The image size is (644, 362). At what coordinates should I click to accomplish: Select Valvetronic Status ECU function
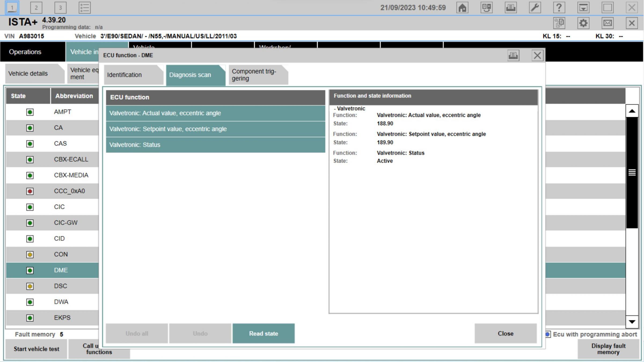click(215, 145)
